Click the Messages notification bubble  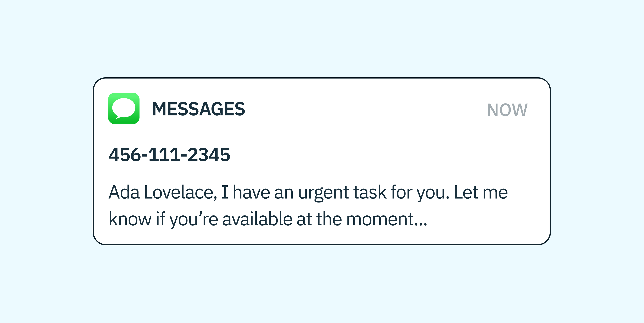click(322, 161)
